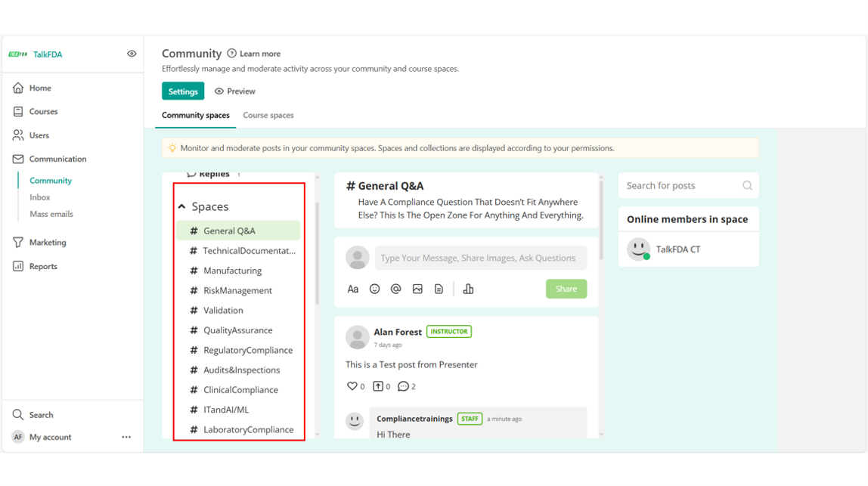Expand the Communication sidebar section
The image size is (868, 486).
coord(57,159)
